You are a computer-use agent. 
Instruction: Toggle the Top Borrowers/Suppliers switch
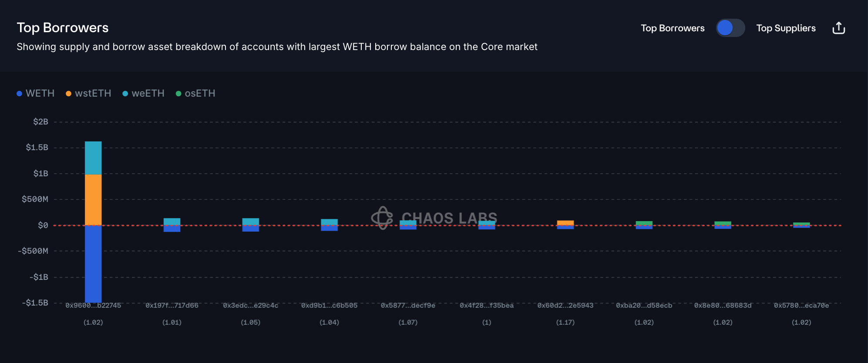730,28
